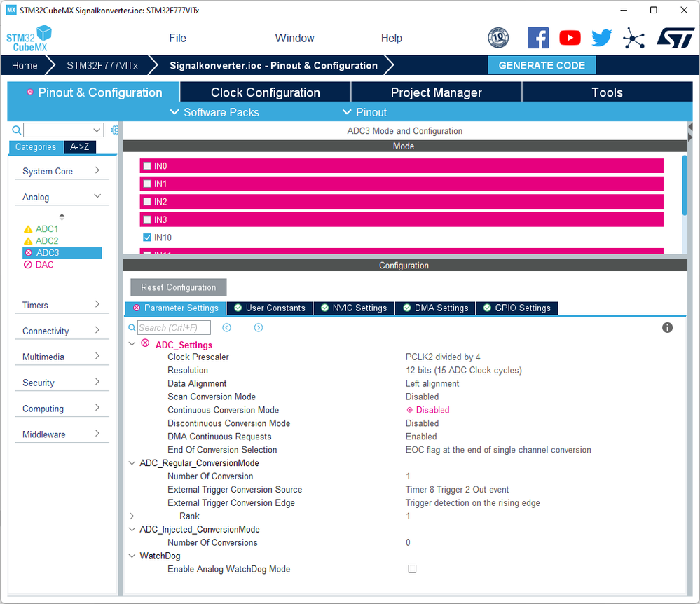Enable the IN1 channel checkbox

pyautogui.click(x=147, y=184)
